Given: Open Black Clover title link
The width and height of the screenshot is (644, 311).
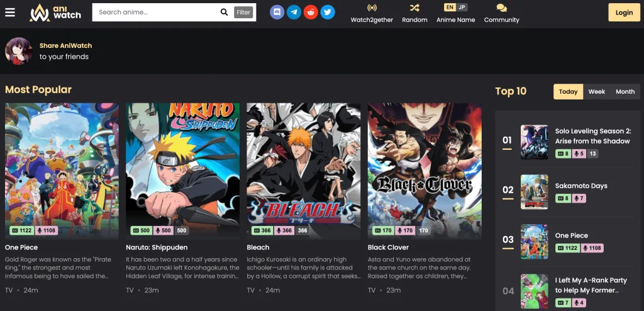Looking at the screenshot, I should click(x=388, y=247).
